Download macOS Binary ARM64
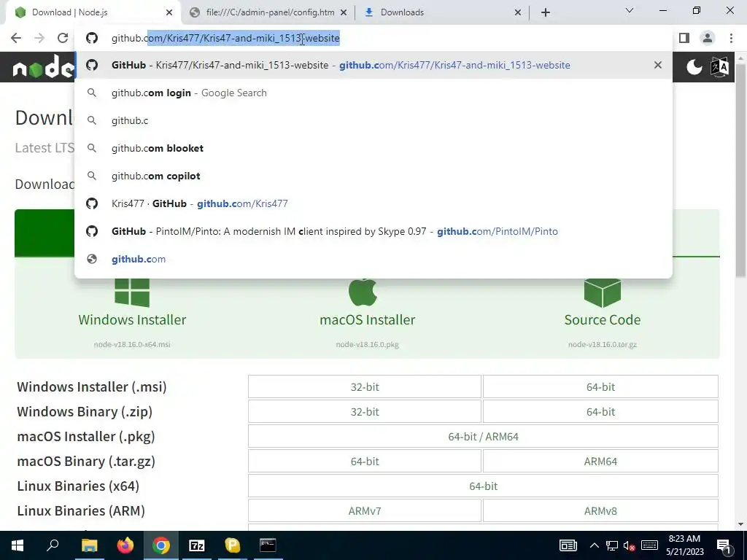Screen dimensions: 747x560 (x=600, y=461)
